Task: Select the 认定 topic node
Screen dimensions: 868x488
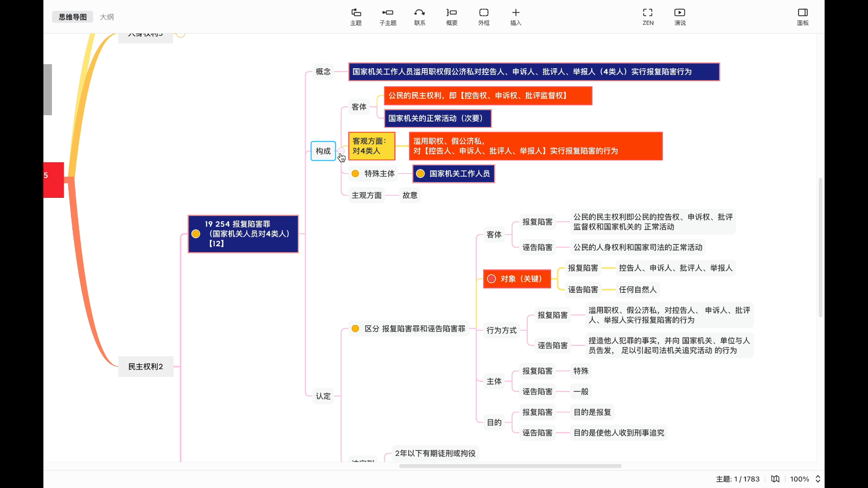Action: click(x=323, y=396)
